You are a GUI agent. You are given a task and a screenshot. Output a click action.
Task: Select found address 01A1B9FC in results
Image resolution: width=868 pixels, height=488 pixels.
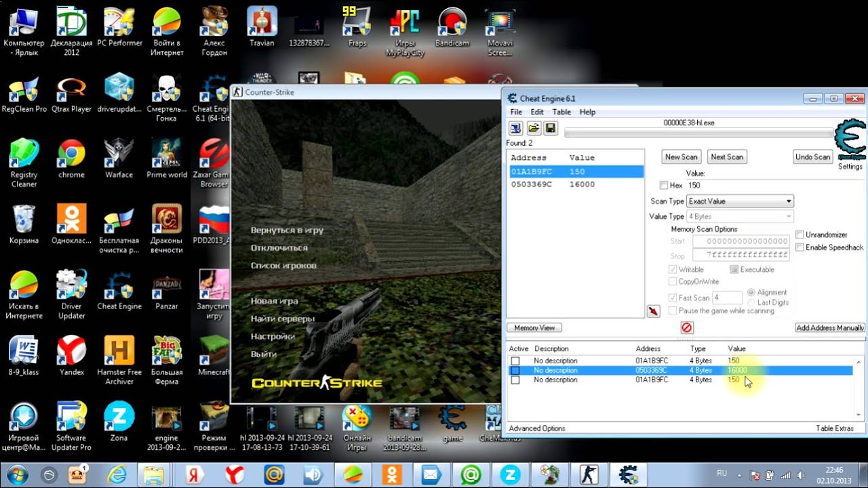point(576,172)
